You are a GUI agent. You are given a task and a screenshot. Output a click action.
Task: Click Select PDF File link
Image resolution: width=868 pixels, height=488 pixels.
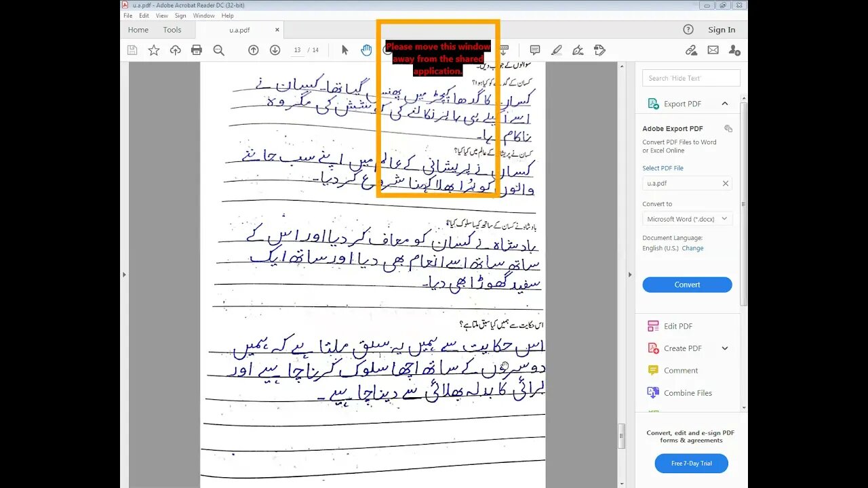[x=663, y=168]
